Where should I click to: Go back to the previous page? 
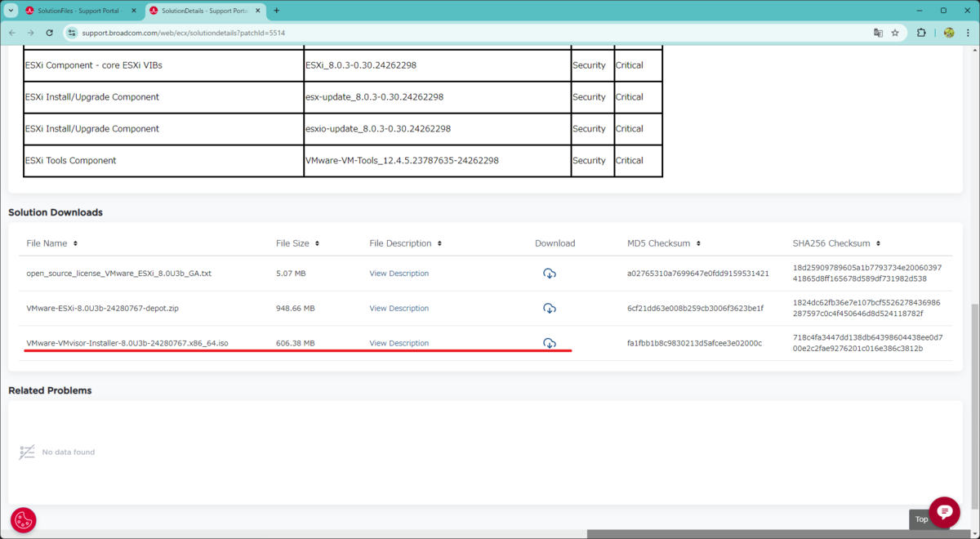(x=12, y=33)
